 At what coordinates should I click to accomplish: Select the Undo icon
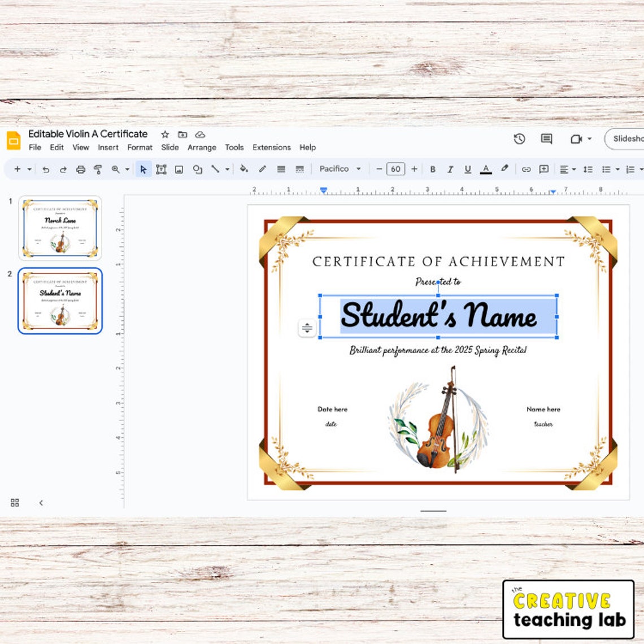point(46,169)
